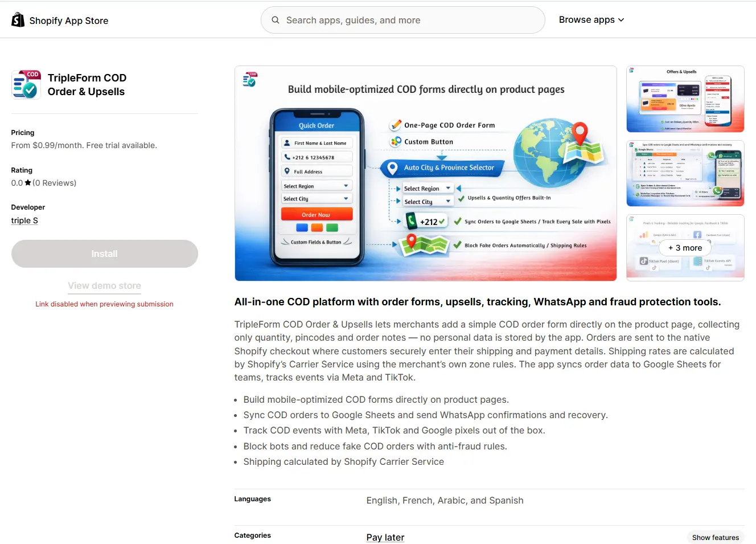Image resolution: width=756 pixels, height=544 pixels.
Task: Click the View demo store link
Action: pos(105,286)
